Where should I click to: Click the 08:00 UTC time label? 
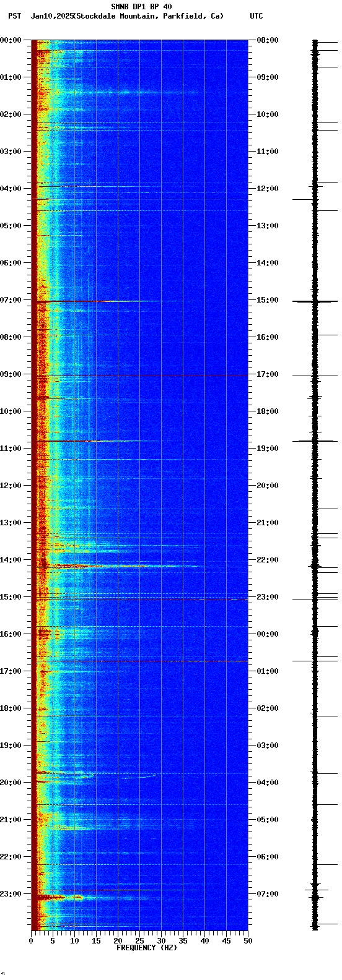coord(268,40)
